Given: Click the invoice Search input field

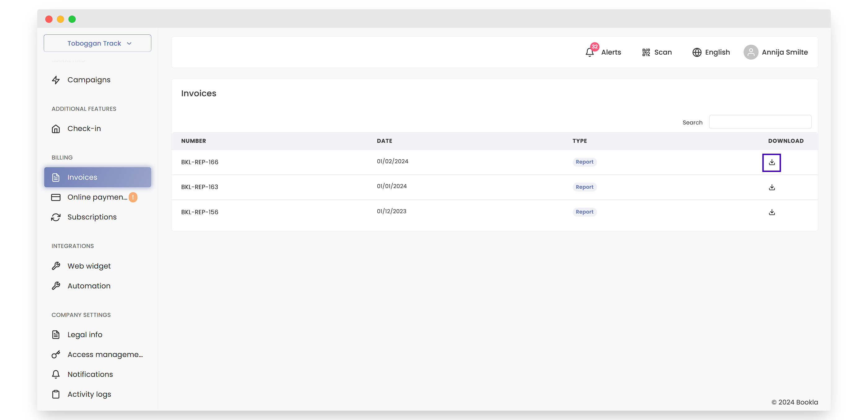Looking at the screenshot, I should pyautogui.click(x=760, y=122).
